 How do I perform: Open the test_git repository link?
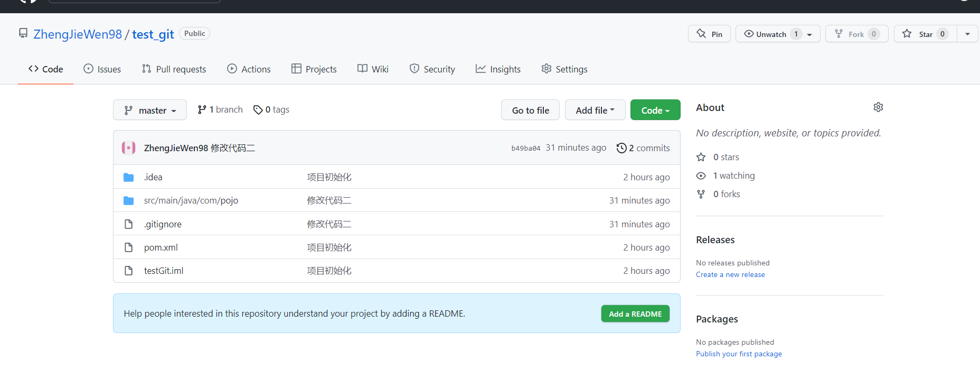[x=153, y=34]
